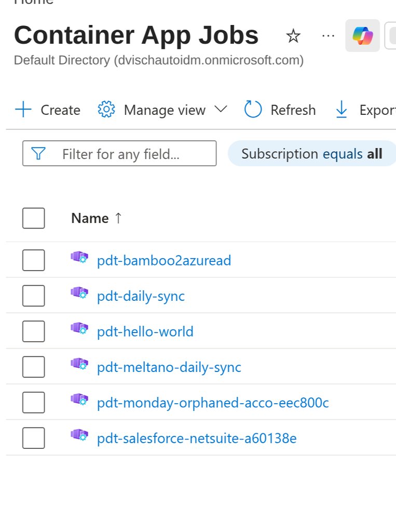Image resolution: width=396 pixels, height=532 pixels.
Task: Click job icon beside pdt-hello-world
Action: (79, 328)
